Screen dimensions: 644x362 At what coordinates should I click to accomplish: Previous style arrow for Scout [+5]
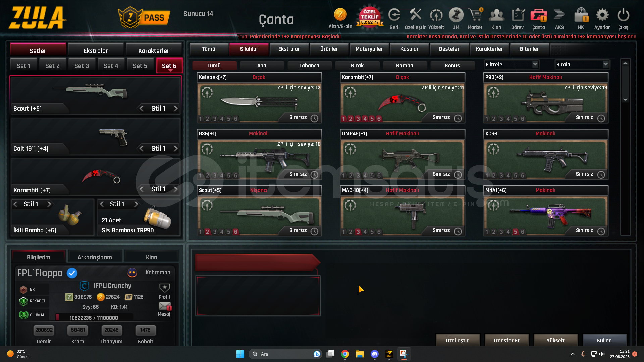[142, 108]
